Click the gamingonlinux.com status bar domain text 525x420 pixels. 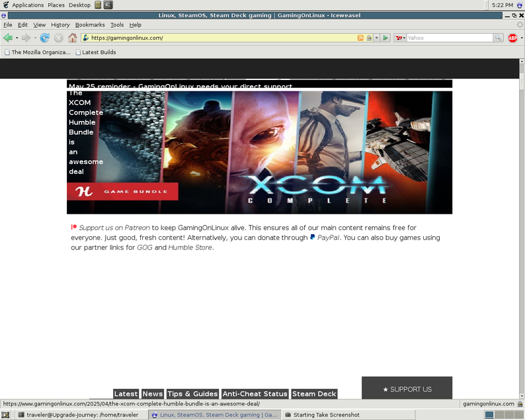tap(489, 404)
